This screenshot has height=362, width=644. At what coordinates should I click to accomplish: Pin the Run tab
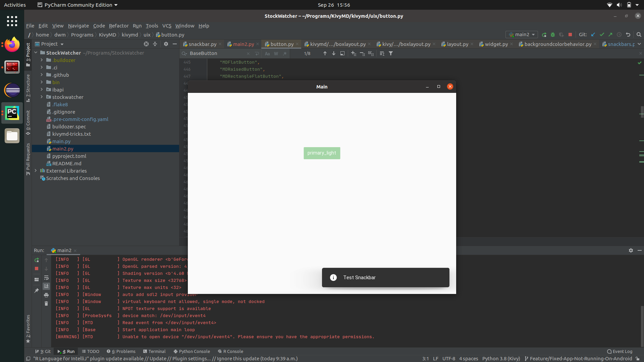(36, 291)
